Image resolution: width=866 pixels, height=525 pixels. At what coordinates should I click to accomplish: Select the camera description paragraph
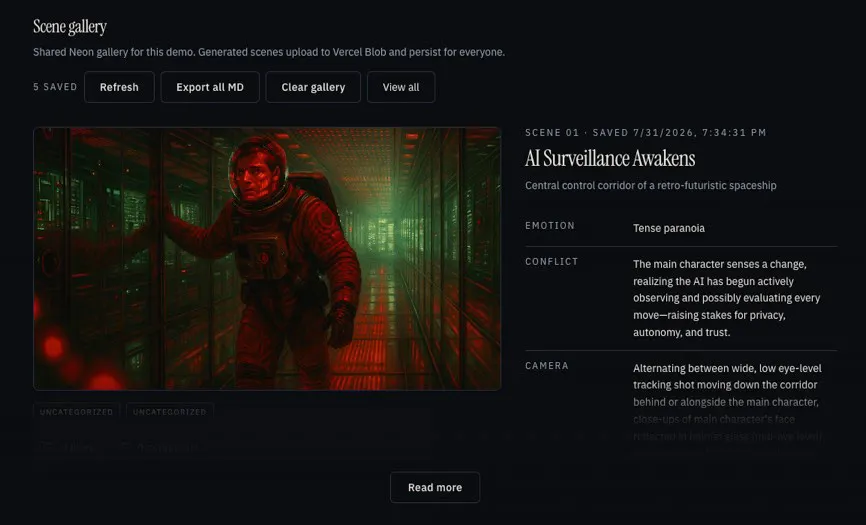pos(727,402)
